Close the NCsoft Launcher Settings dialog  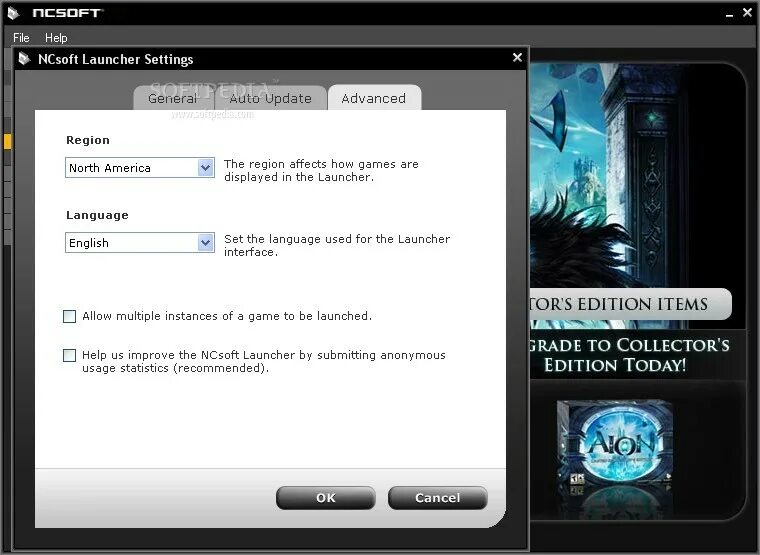(517, 58)
